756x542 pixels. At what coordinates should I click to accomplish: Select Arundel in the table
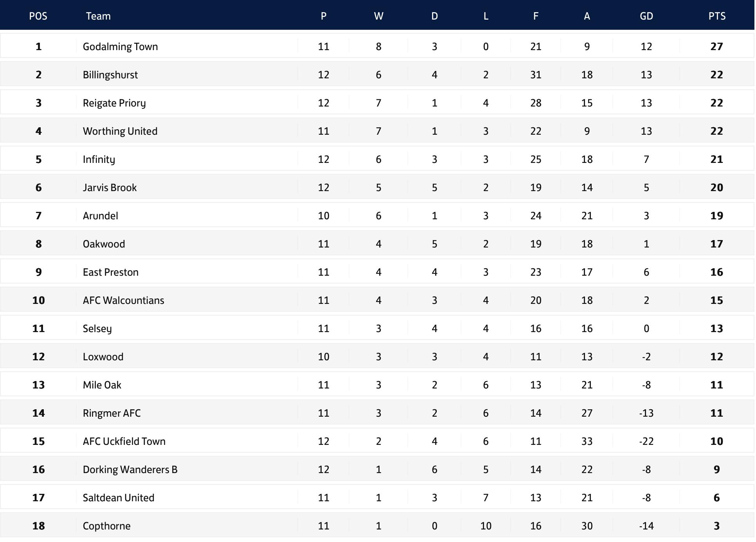click(100, 216)
